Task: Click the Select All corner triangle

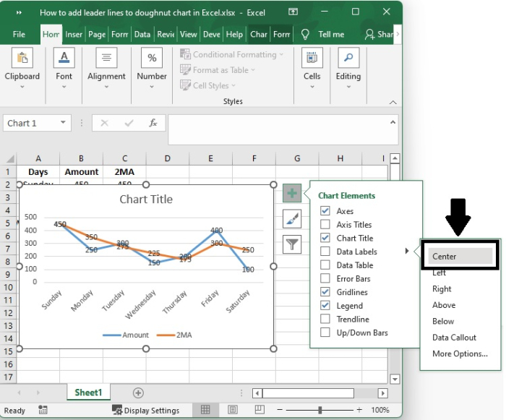Action: click(10, 158)
